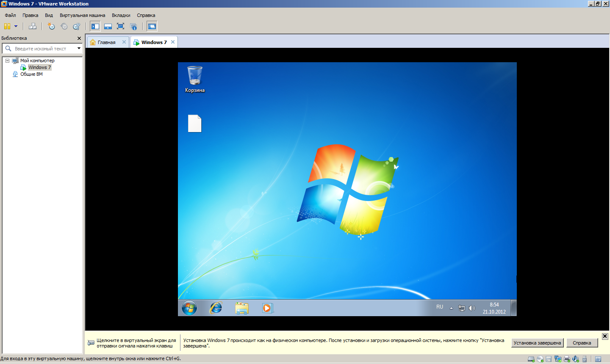The width and height of the screenshot is (610, 364).
Task: Click the sound card status icon
Action: click(x=576, y=359)
